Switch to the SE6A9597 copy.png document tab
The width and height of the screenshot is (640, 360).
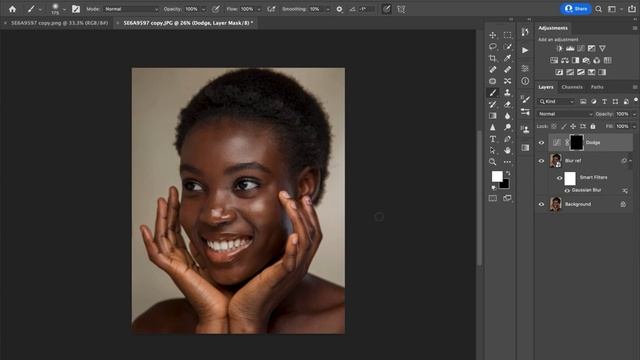(x=59, y=23)
